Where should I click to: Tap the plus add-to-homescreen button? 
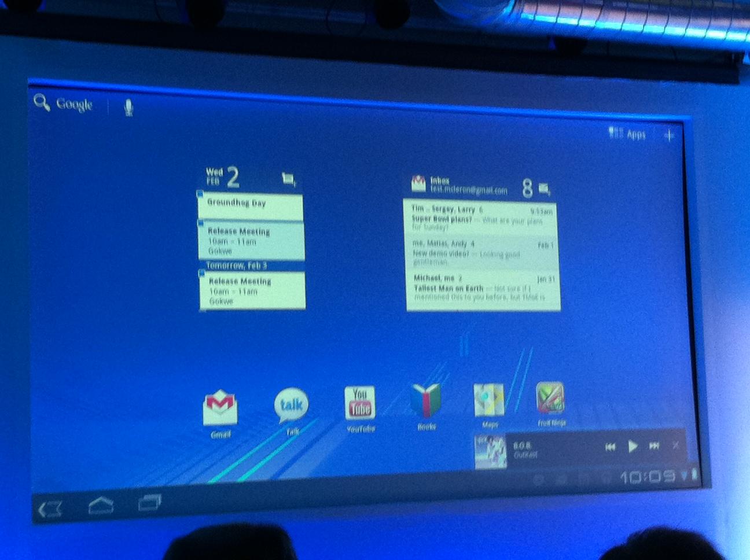669,136
